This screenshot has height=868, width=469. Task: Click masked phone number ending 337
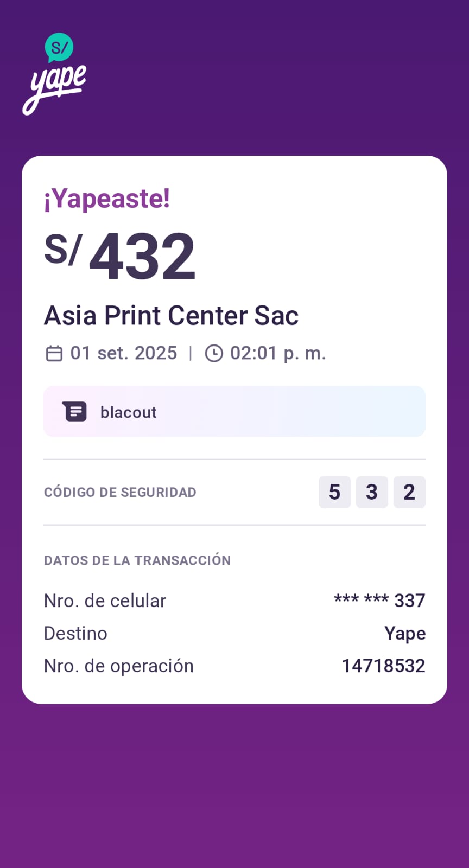coord(379,601)
